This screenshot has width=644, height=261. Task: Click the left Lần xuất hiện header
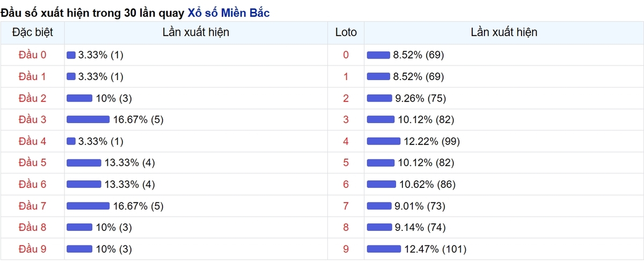pos(196,32)
